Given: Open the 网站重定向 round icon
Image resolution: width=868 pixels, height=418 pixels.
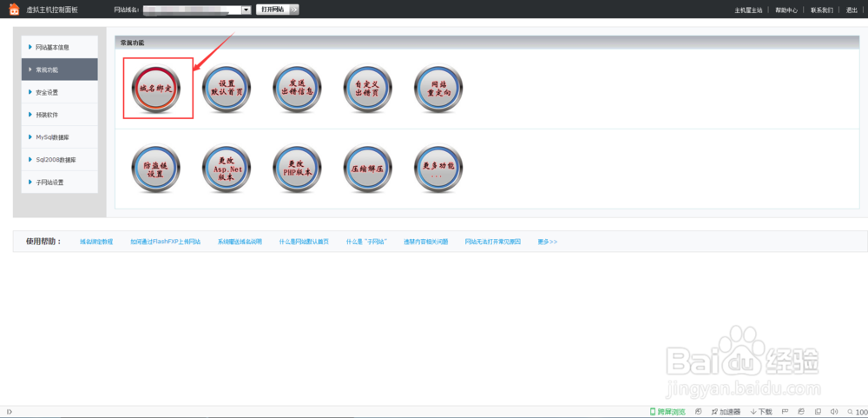Looking at the screenshot, I should point(438,88).
